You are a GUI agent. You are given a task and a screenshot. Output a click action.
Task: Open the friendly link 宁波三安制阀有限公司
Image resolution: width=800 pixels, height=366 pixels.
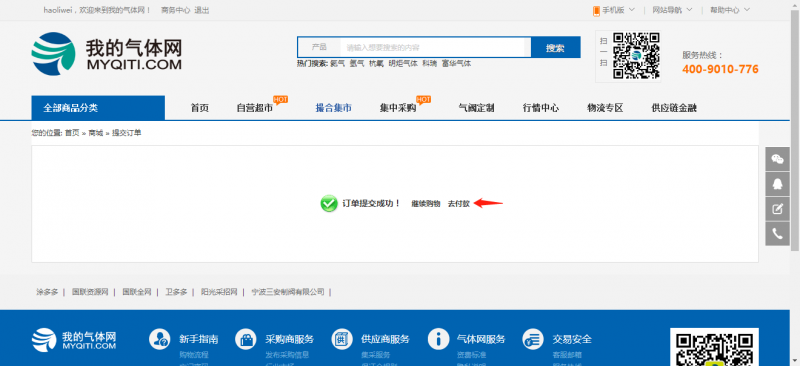click(288, 292)
